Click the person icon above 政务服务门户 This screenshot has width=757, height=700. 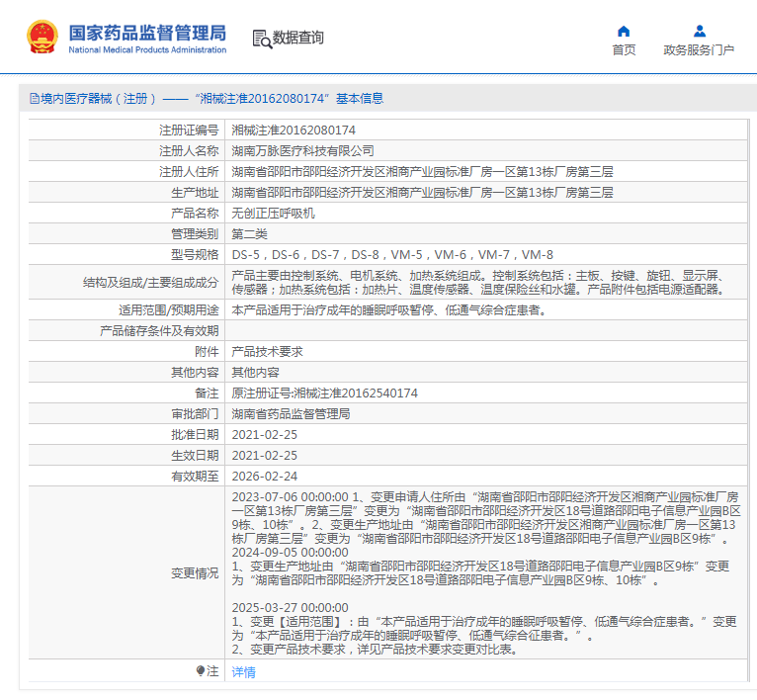699,31
